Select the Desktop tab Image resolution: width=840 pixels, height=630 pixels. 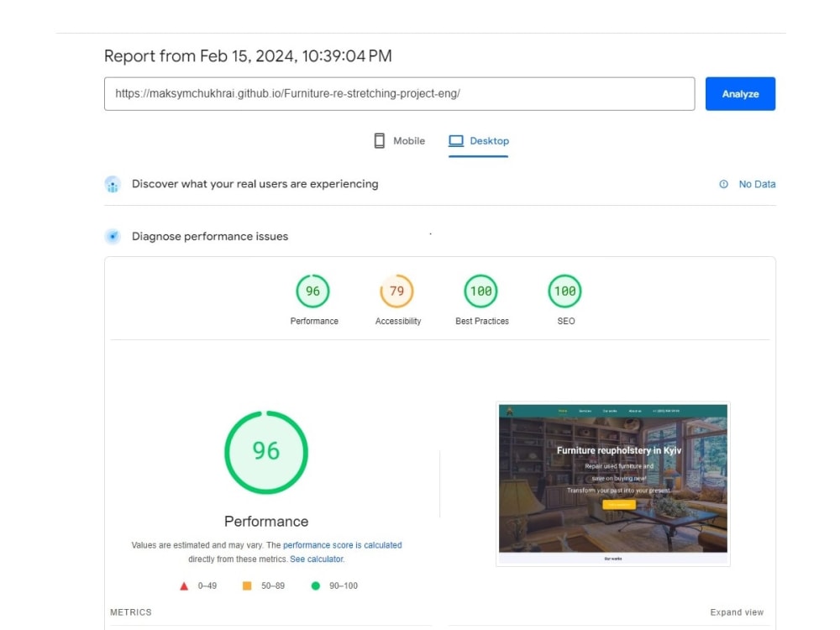tap(479, 141)
